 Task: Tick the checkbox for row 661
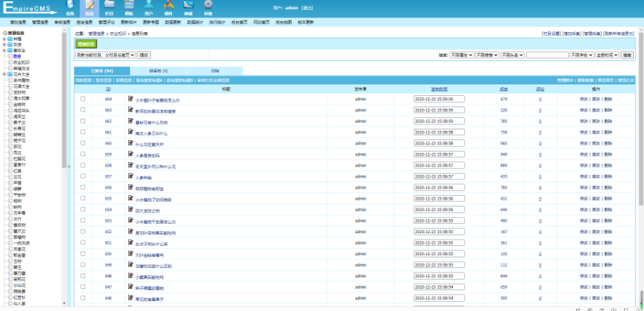(83, 132)
